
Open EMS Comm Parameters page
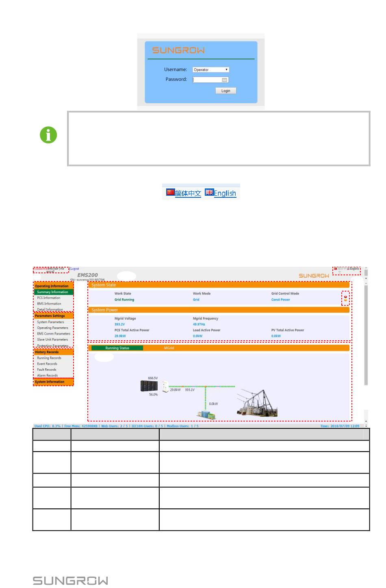pos(54,334)
